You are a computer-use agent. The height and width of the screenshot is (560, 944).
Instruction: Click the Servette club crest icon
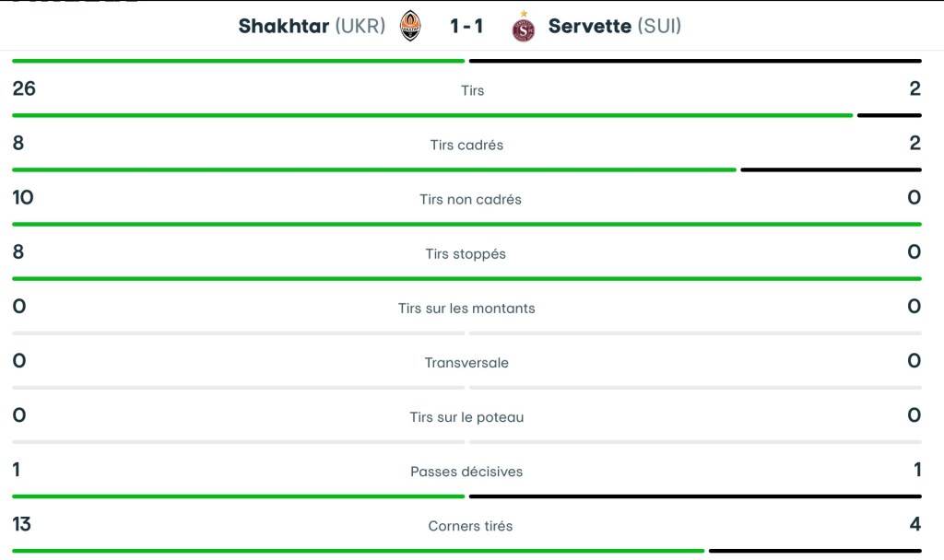click(524, 28)
